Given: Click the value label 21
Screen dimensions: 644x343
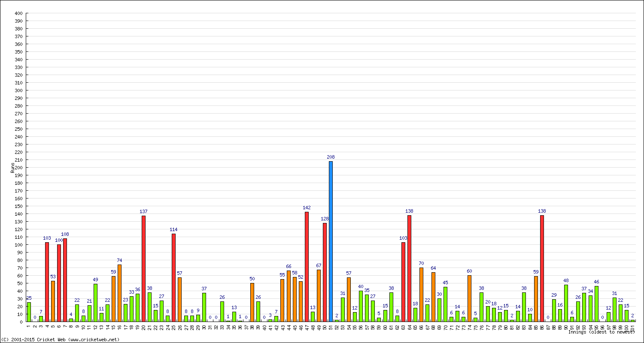Looking at the screenshot, I should click(x=89, y=301).
